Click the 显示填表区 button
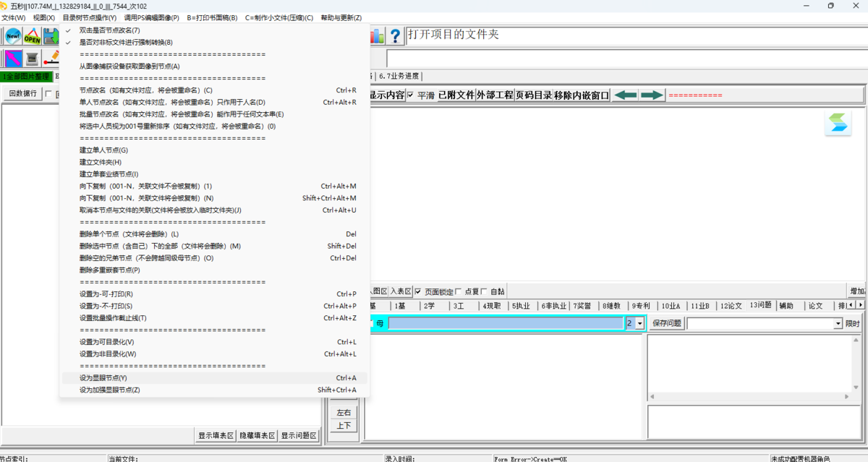The image size is (868, 462). click(x=216, y=435)
